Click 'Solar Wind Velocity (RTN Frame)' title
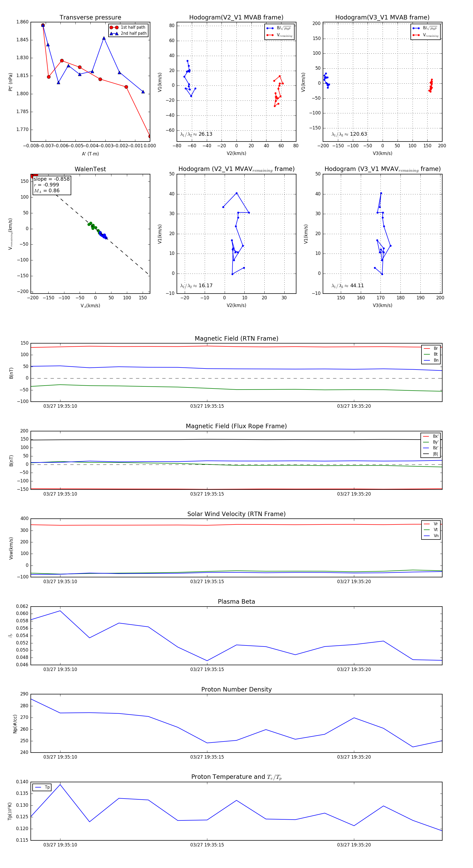 coord(236,514)
